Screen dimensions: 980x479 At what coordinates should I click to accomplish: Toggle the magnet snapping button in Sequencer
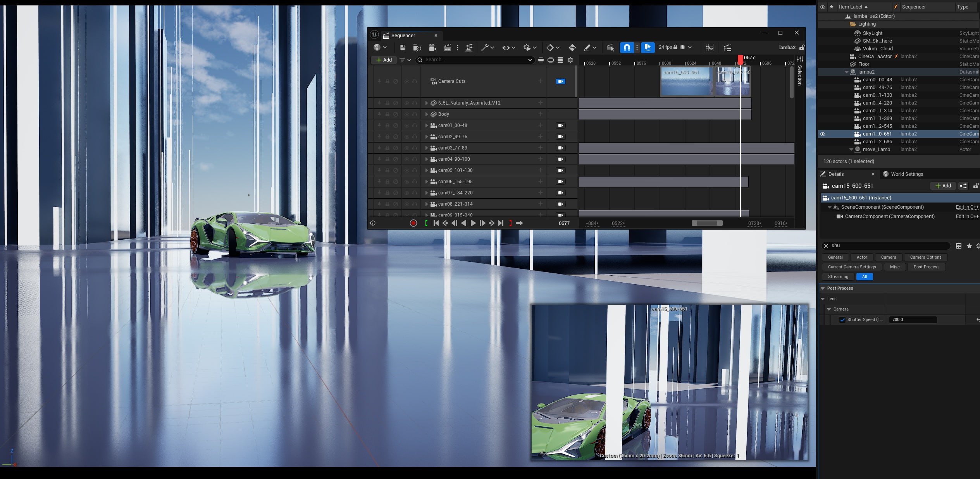coord(627,48)
